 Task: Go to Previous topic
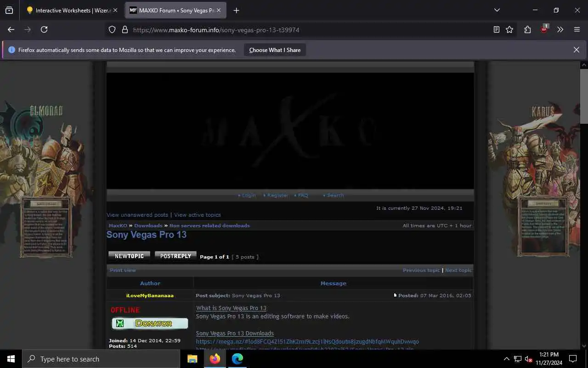(x=421, y=270)
